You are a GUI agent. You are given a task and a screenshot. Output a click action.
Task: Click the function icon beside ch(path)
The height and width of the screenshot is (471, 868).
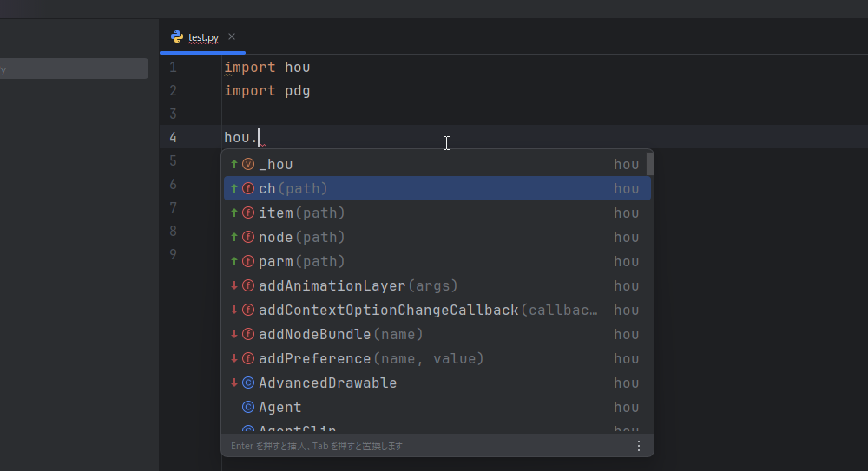point(248,188)
